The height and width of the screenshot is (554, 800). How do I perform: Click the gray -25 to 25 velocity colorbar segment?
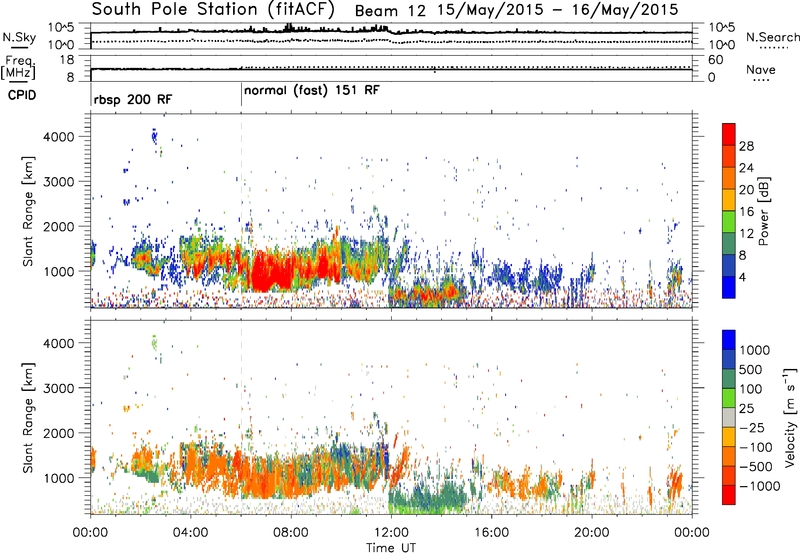729,418
